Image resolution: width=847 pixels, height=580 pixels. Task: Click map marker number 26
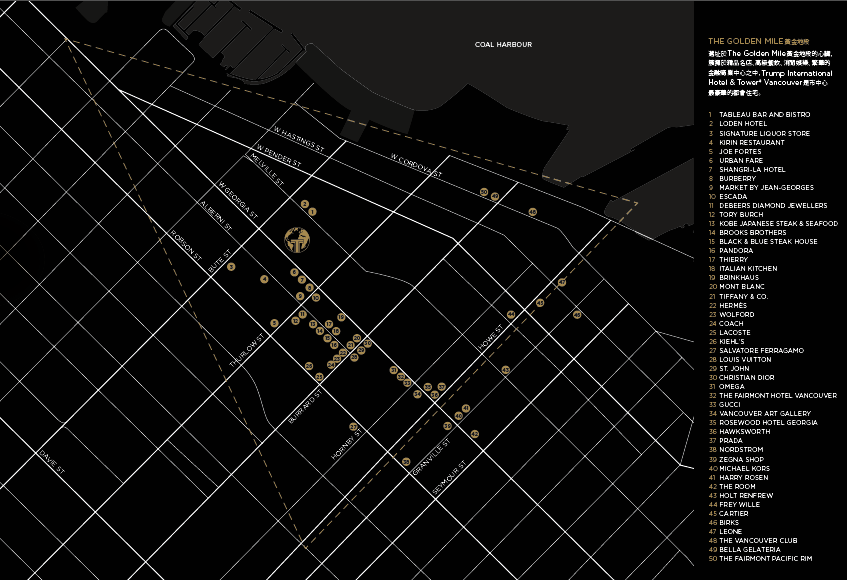[x=309, y=366]
